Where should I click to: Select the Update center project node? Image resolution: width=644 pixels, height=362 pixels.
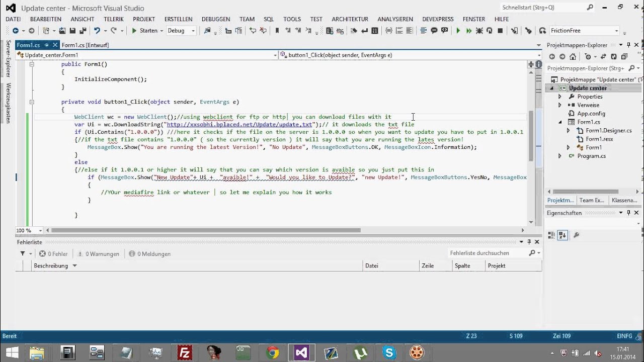(x=588, y=88)
